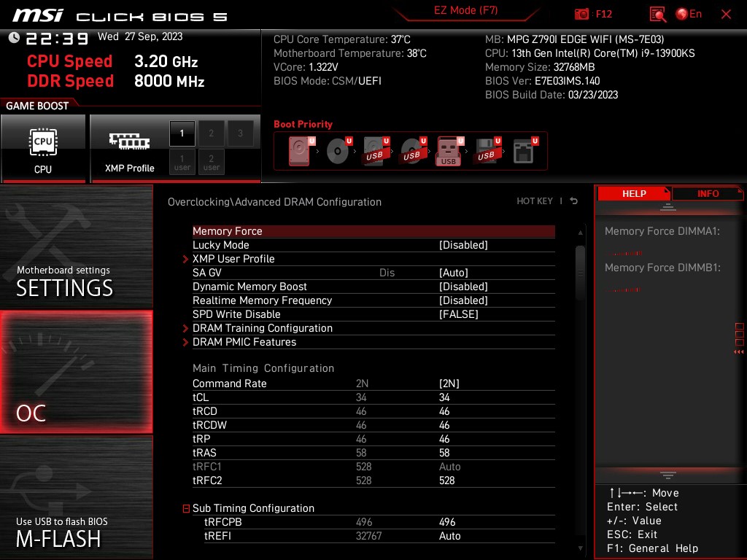This screenshot has width=747, height=560.
Task: Toggle Lucky Mode Disabled value
Action: pos(463,245)
